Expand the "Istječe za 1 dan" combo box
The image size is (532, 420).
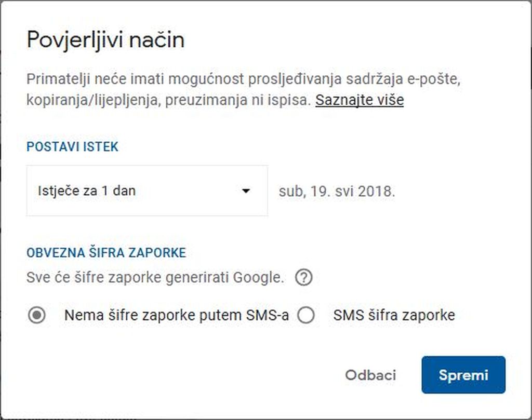[147, 191]
